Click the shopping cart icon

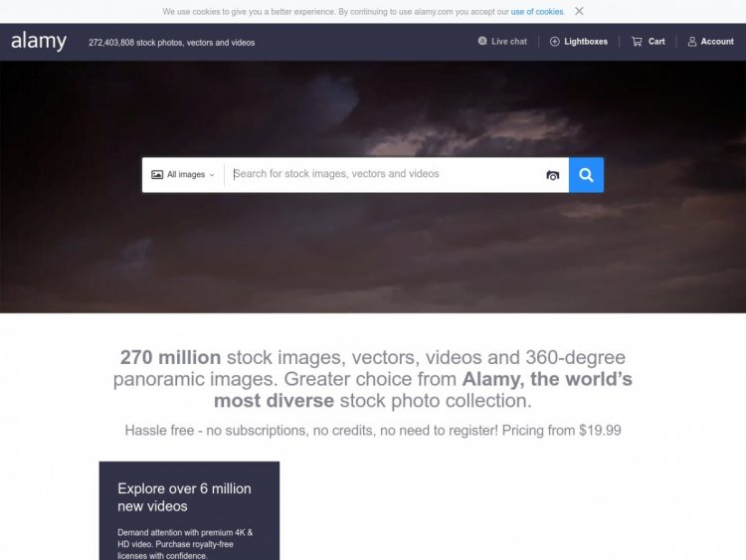pos(637,42)
